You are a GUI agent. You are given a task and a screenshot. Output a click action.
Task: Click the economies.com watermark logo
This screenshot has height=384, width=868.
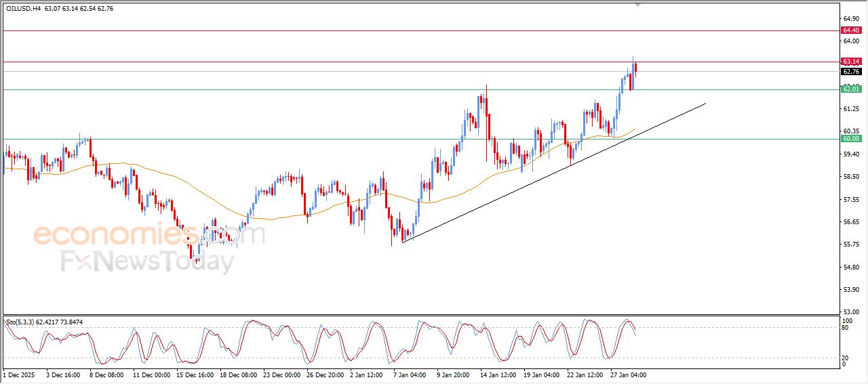[x=149, y=235]
